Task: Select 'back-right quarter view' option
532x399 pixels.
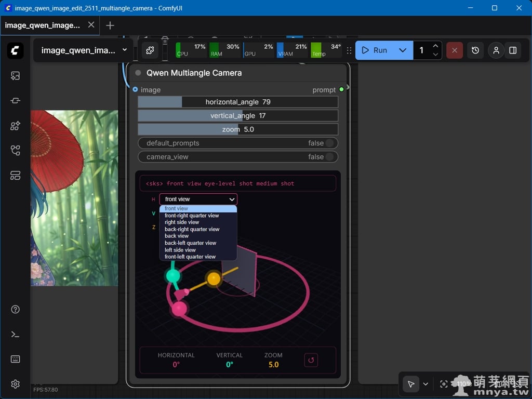Action: tap(192, 229)
